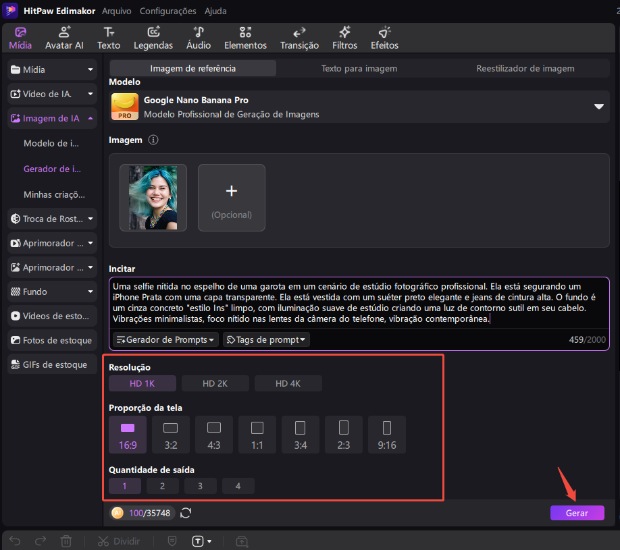Open the Transição transitions panel
Viewport: 620px width, 550px height.
click(299, 38)
